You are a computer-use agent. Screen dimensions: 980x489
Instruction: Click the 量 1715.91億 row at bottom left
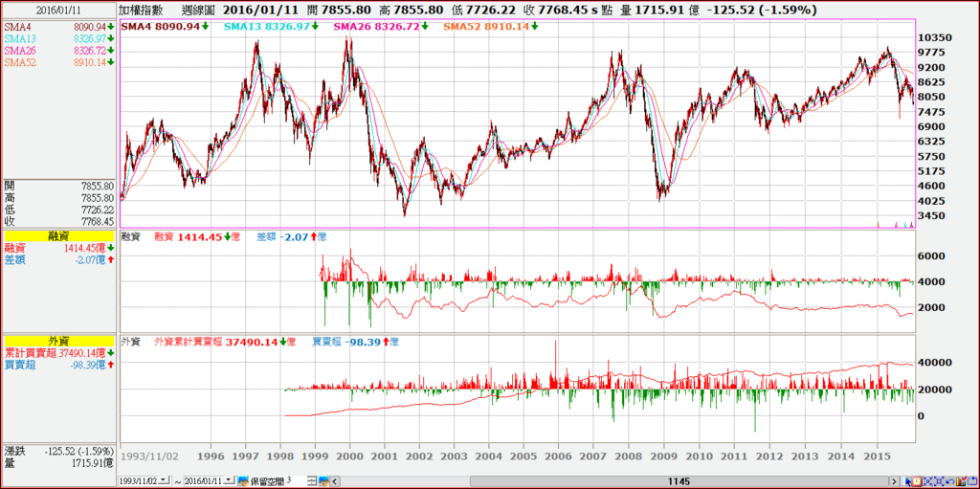tap(57, 463)
